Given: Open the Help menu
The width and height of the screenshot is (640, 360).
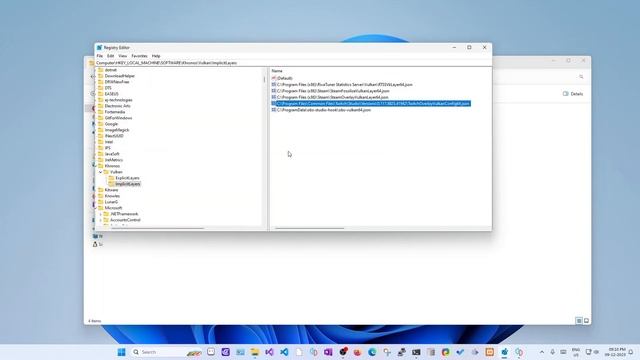Looking at the screenshot, I should click(x=156, y=56).
